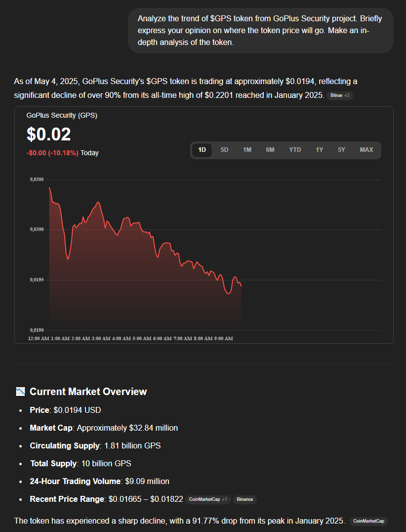The height and width of the screenshot is (532, 406).
Task: Switch chart to 1M range
Action: (247, 150)
